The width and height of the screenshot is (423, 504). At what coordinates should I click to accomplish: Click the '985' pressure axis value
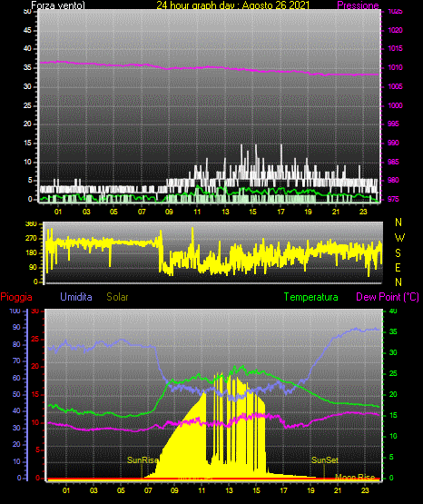coord(393,162)
